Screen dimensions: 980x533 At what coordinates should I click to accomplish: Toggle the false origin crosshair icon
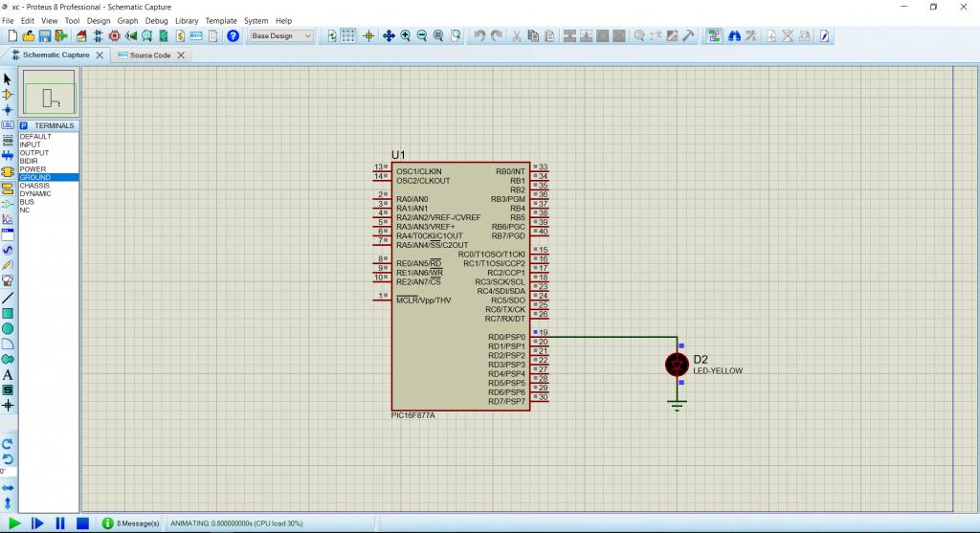(368, 36)
